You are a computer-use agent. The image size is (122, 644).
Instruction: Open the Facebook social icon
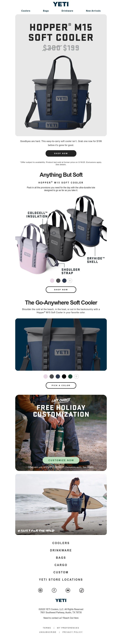click(54, 590)
